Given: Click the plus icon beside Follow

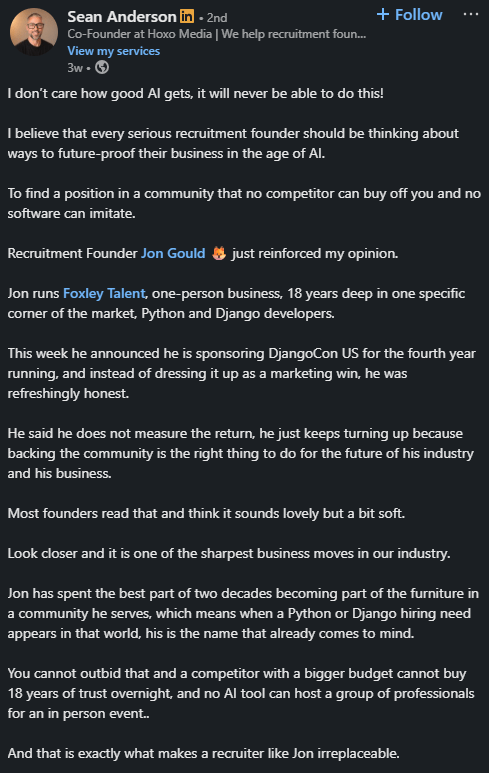Looking at the screenshot, I should point(383,14).
